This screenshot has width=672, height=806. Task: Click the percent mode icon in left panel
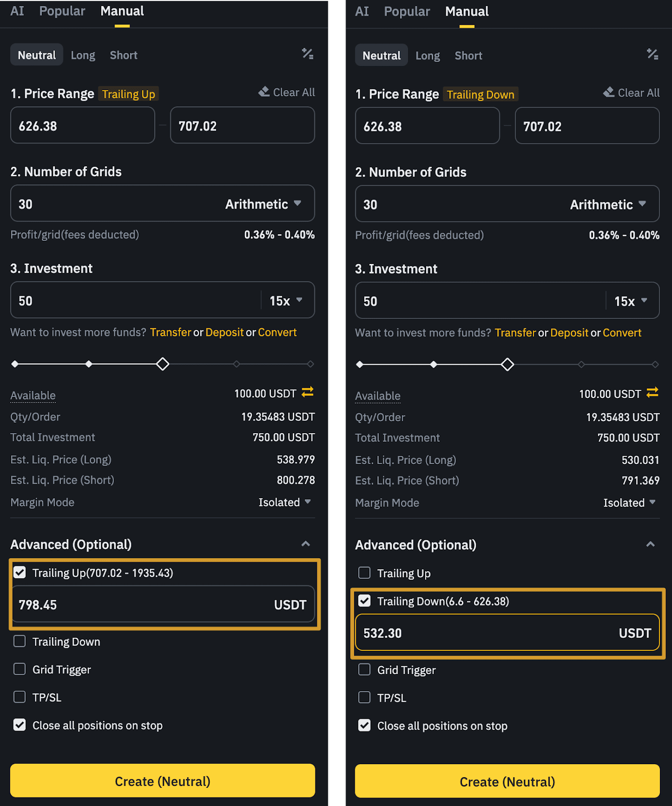307,53
